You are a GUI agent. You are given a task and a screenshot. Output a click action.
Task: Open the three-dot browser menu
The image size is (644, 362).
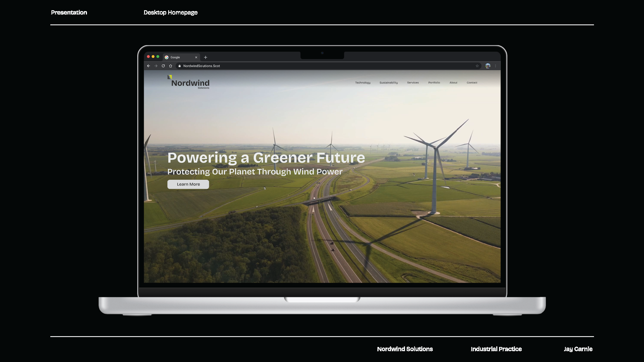pos(495,66)
